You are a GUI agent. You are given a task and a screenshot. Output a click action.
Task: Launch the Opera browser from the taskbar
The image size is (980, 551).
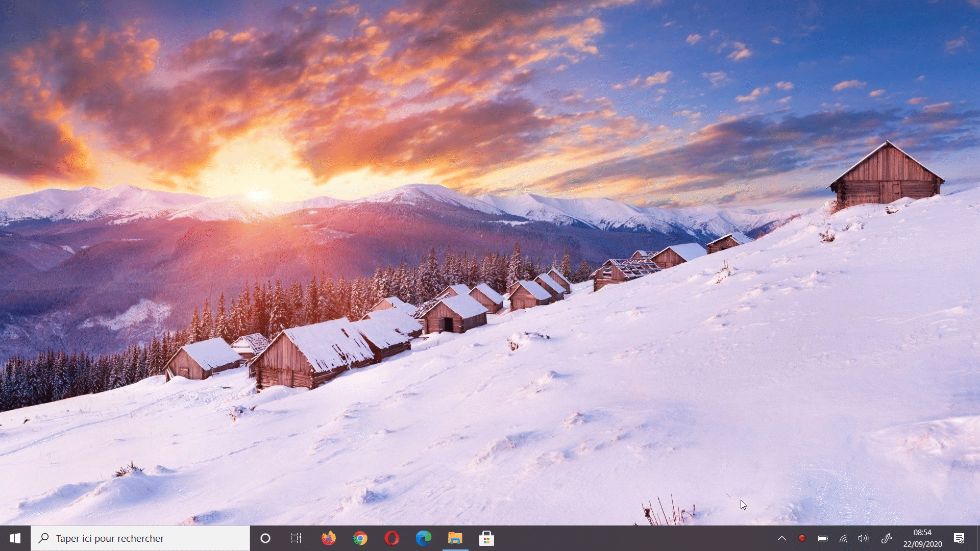(391, 538)
